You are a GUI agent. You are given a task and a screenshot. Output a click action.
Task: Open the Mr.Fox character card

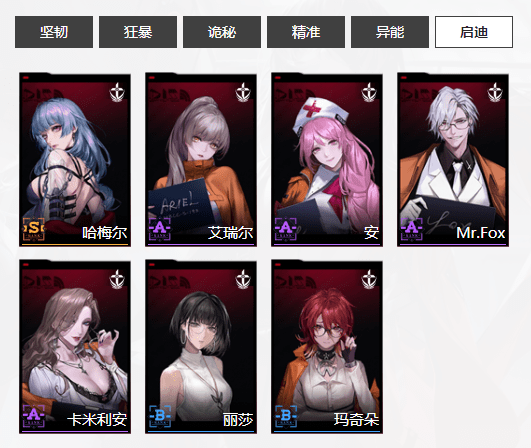pyautogui.click(x=453, y=159)
